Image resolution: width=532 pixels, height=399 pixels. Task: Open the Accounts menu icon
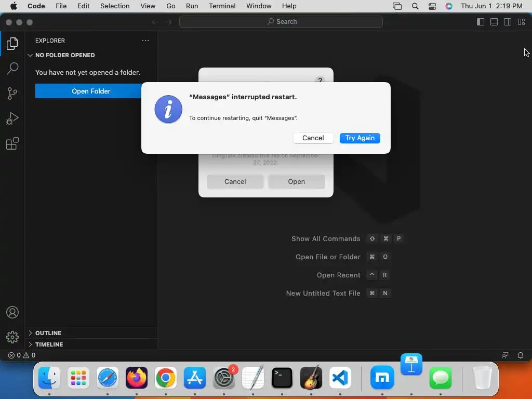point(12,312)
